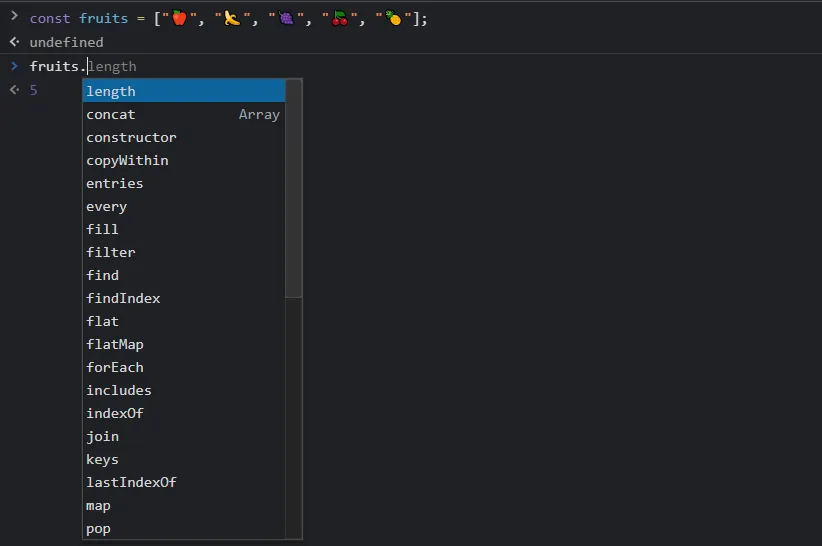Viewport: 822px width, 546px height.
Task: Click the pineapple emoji string in array
Action: (394, 18)
